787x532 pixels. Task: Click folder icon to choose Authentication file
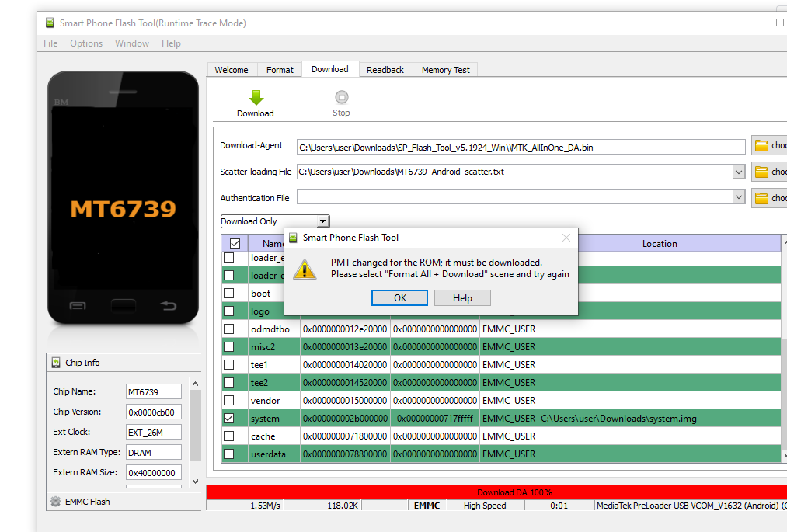pos(761,198)
